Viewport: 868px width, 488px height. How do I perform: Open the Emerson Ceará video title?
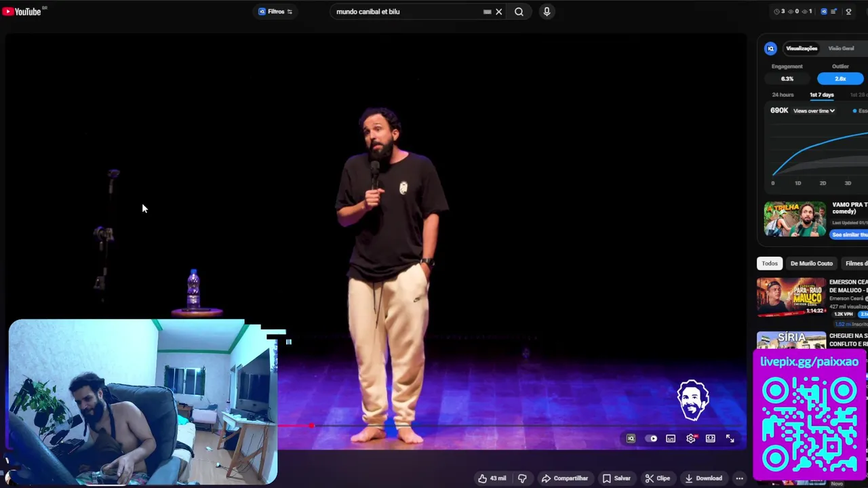pos(848,286)
